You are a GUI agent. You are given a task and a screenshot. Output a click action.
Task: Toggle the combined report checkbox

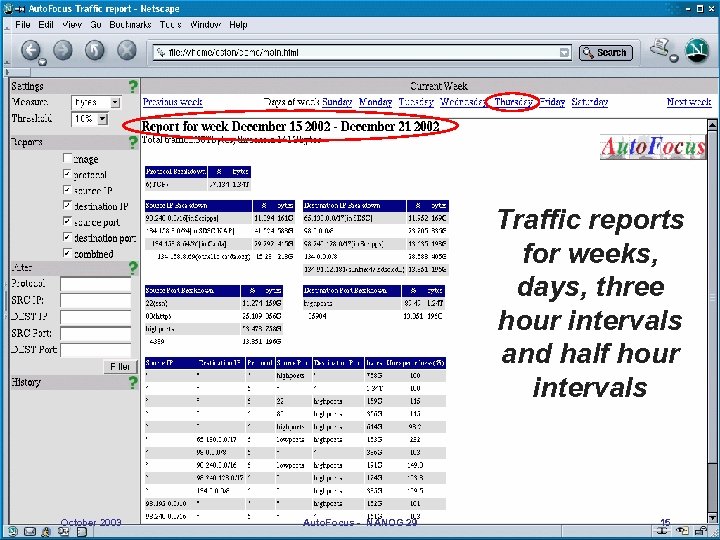(67, 253)
